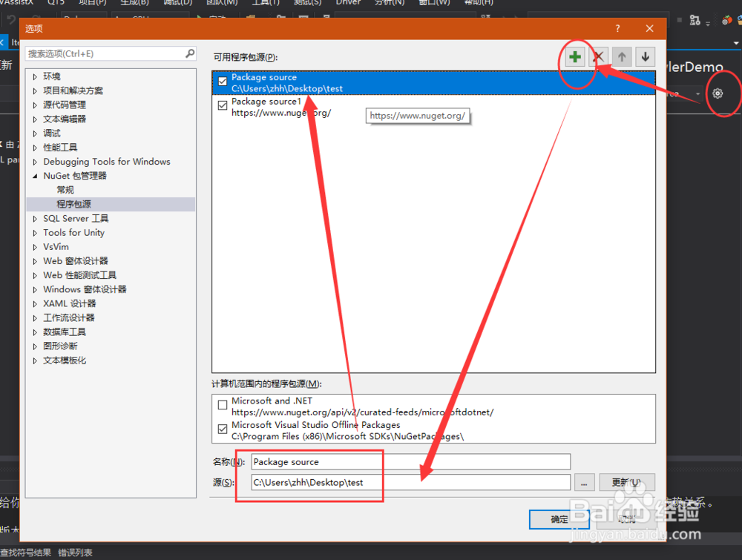Expand the SQL Server 工具 node arrow

(x=35, y=219)
